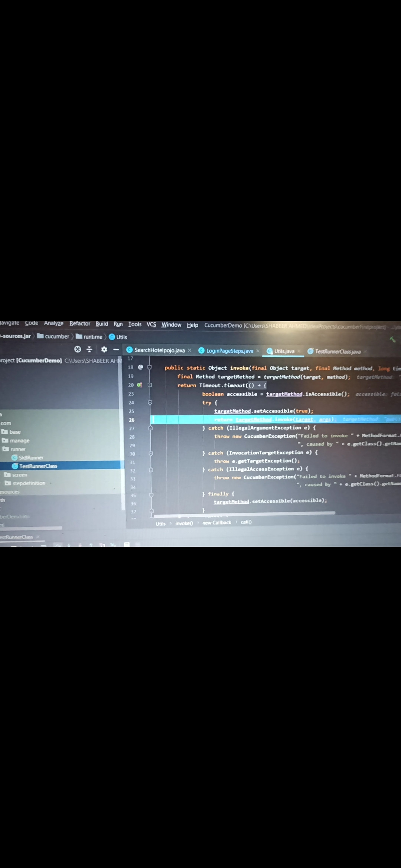Click the runtime folder in breadcrumb
The width and height of the screenshot is (401, 868).
tap(89, 337)
